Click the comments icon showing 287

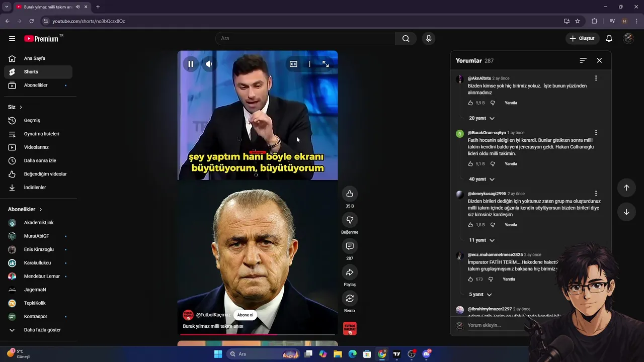[x=350, y=246]
